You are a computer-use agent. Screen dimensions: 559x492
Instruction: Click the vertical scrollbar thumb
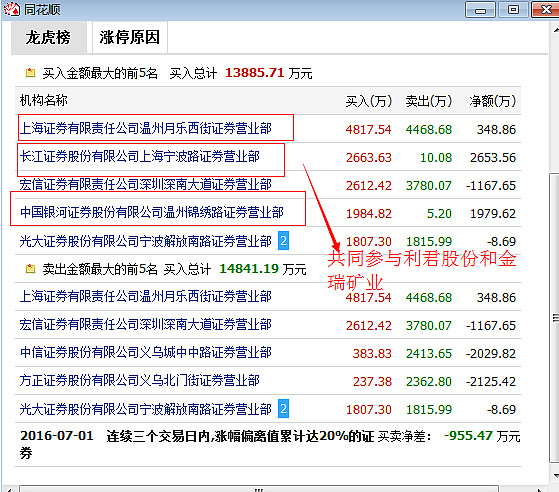click(x=555, y=317)
